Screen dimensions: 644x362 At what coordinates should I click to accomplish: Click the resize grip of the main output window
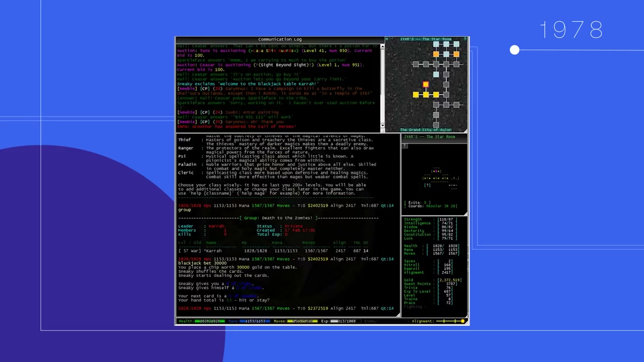click(x=398, y=315)
